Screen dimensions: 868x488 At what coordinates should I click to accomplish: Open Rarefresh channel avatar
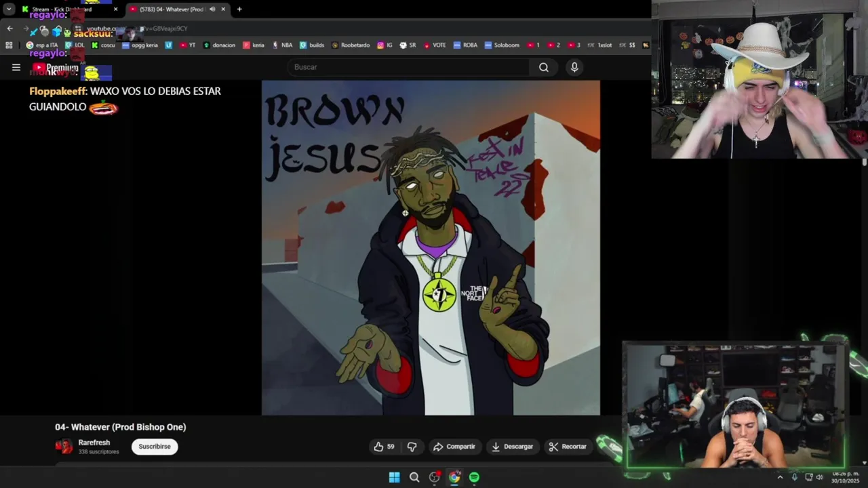coord(64,446)
